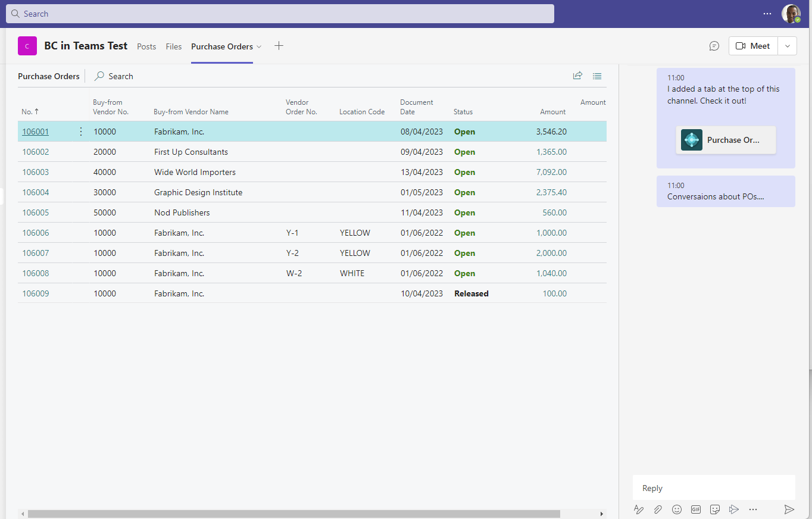
Task: Click the Document Date column header
Action: pos(417,107)
